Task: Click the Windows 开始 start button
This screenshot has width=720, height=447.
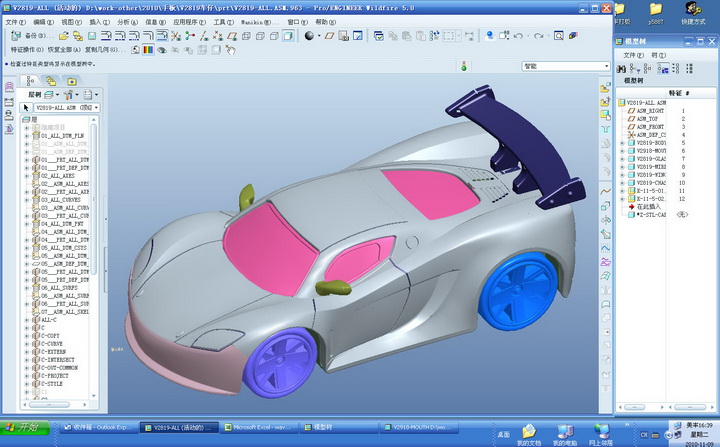Action: (x=23, y=427)
